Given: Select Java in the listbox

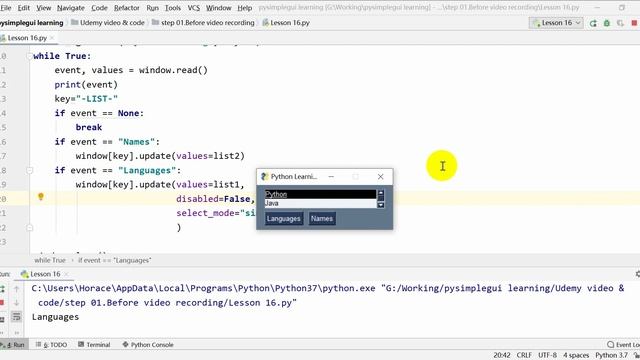Looking at the screenshot, I should coord(320,203).
